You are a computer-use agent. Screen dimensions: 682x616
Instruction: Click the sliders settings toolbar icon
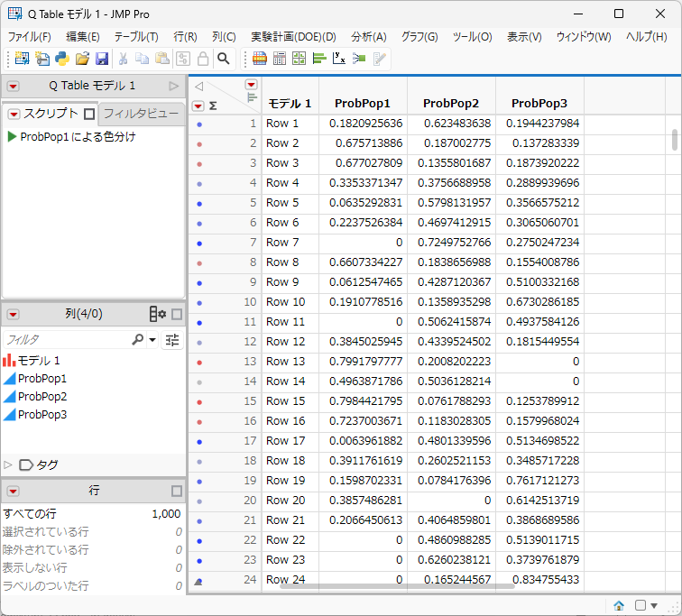click(183, 59)
